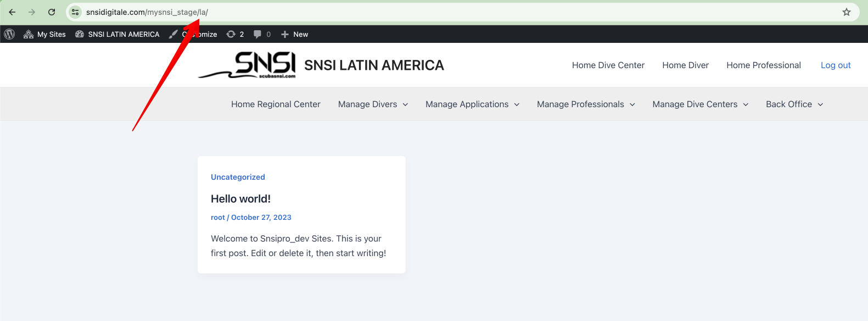
Task: Click the browser forward arrow
Action: 32,12
